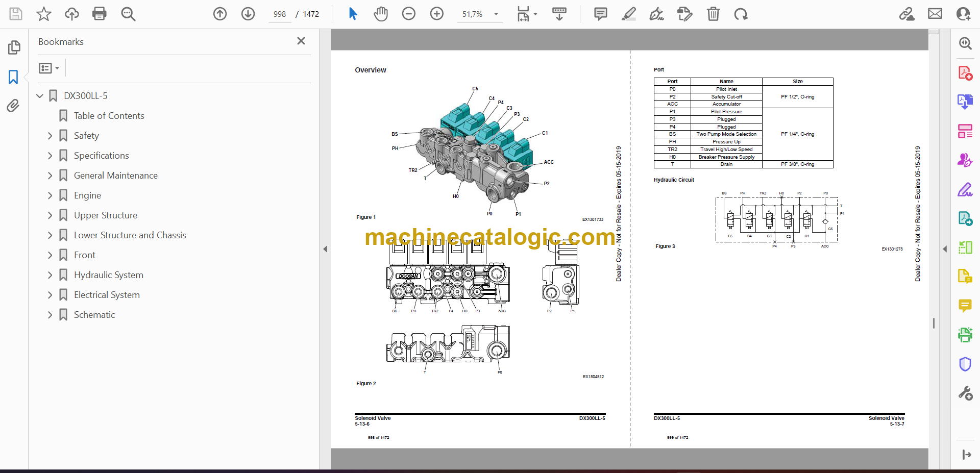This screenshot has width=980, height=473.
Task: Zoom in with plus button
Action: point(437,14)
